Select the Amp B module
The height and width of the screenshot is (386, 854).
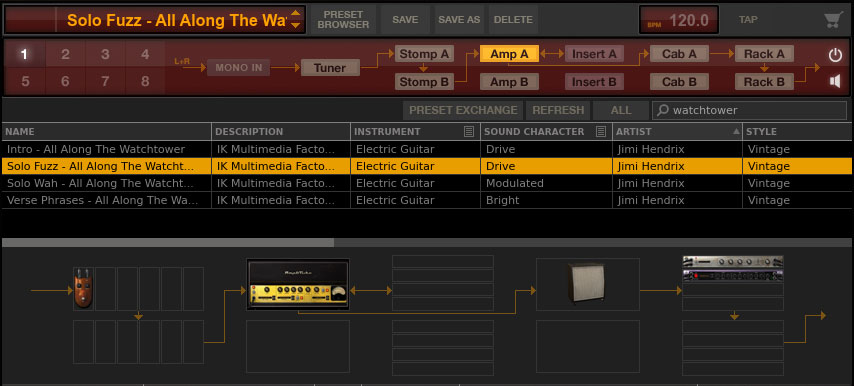point(509,82)
